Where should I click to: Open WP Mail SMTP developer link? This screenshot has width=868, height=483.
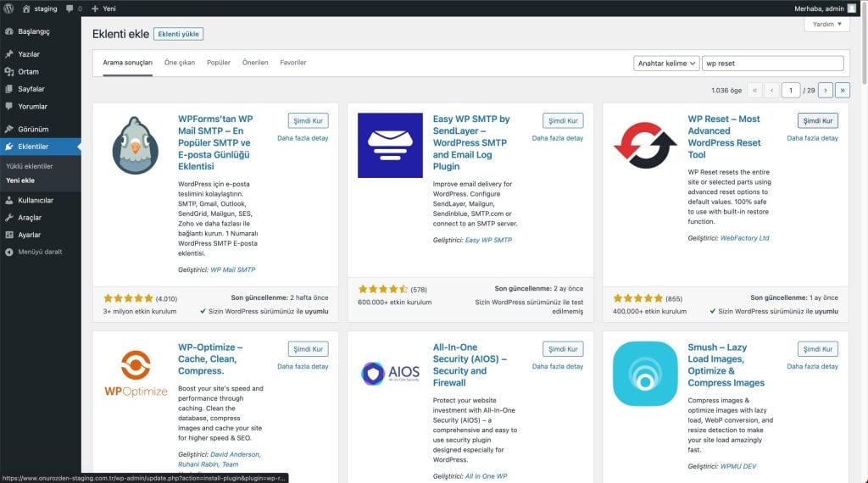click(x=233, y=270)
